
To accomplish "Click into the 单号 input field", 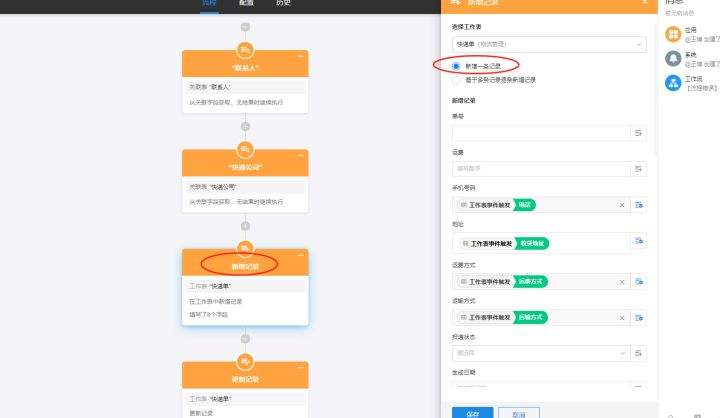I will pyautogui.click(x=541, y=133).
